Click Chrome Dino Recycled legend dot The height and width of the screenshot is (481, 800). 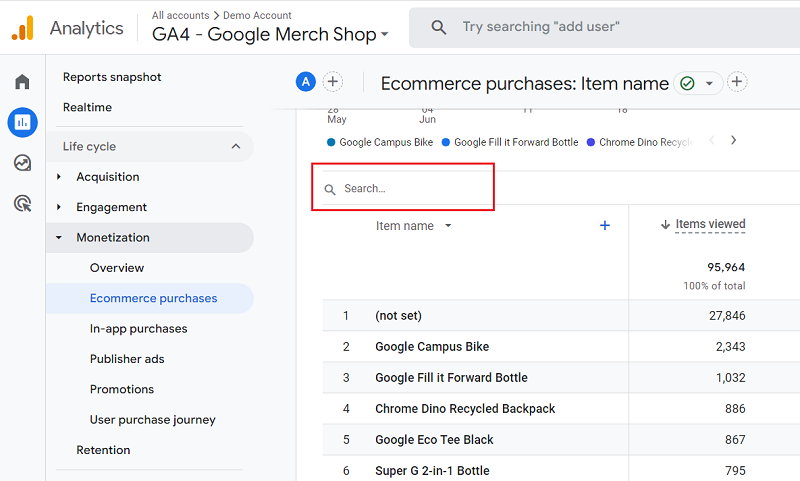[591, 142]
